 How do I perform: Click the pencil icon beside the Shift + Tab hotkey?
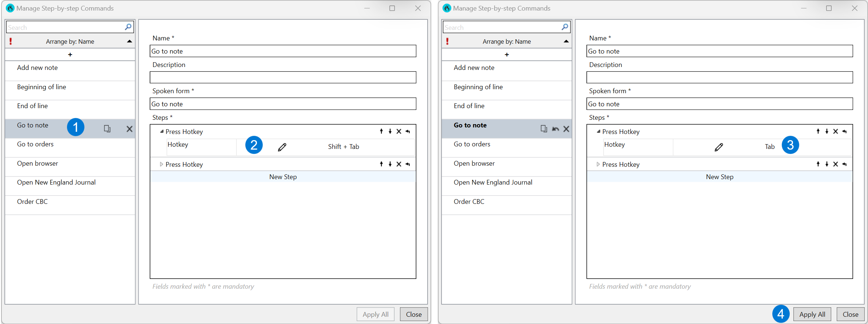tap(282, 147)
